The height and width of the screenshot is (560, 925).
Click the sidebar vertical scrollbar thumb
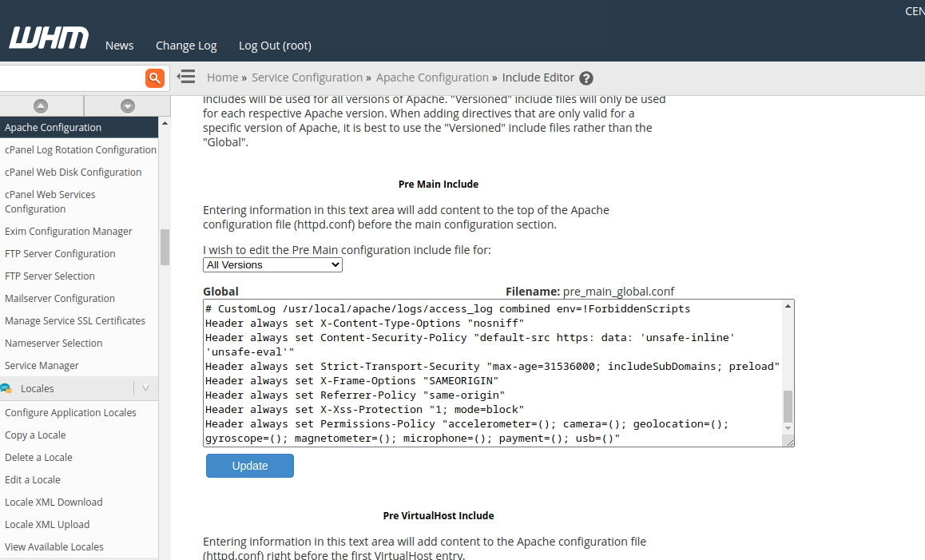tap(165, 247)
